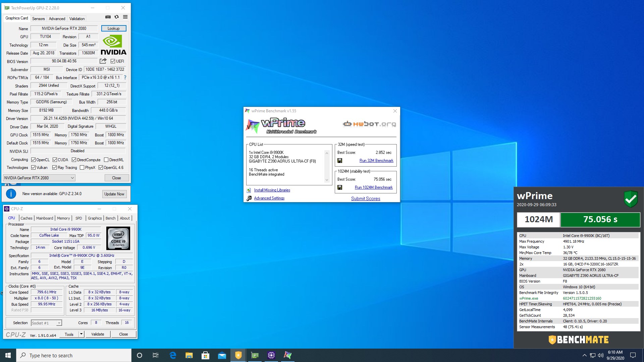644x362 pixels.
Task: Click save icon under 32M best score
Action: coord(340,161)
